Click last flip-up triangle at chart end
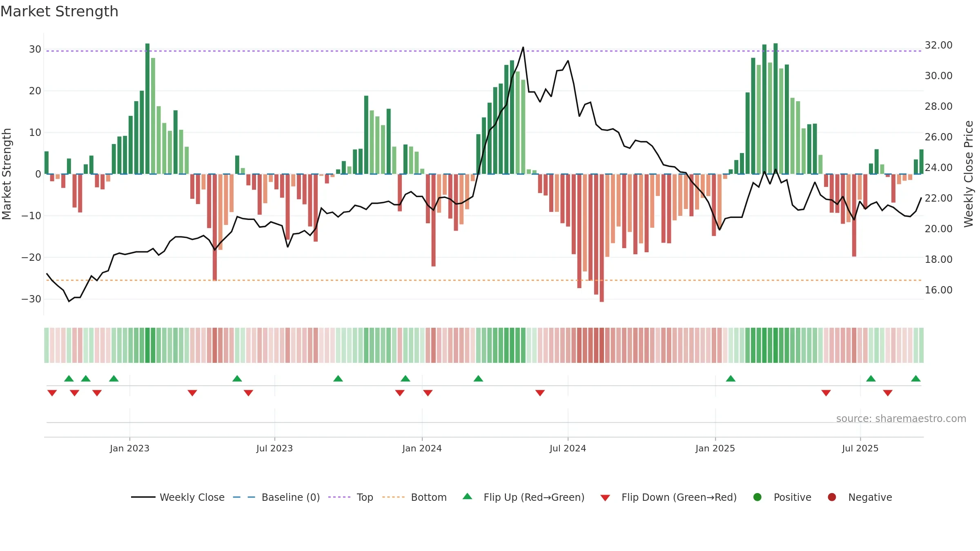The height and width of the screenshot is (551, 980). coord(916,378)
